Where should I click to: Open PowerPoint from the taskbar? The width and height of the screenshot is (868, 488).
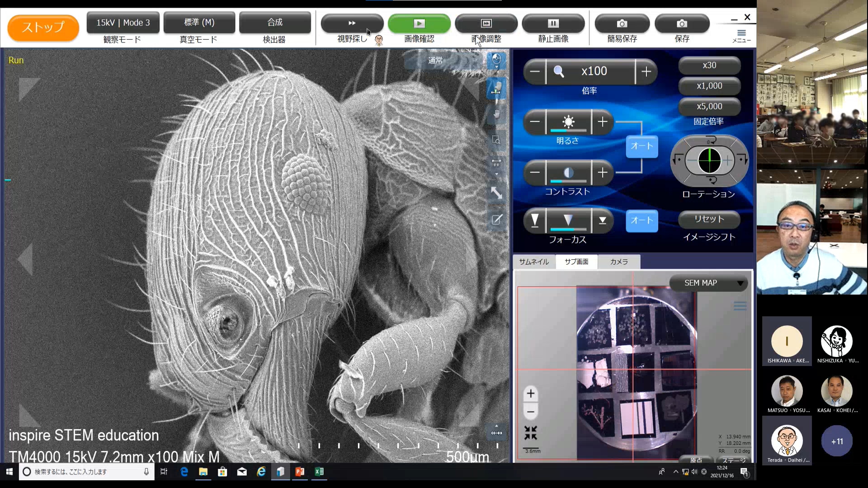tap(300, 472)
